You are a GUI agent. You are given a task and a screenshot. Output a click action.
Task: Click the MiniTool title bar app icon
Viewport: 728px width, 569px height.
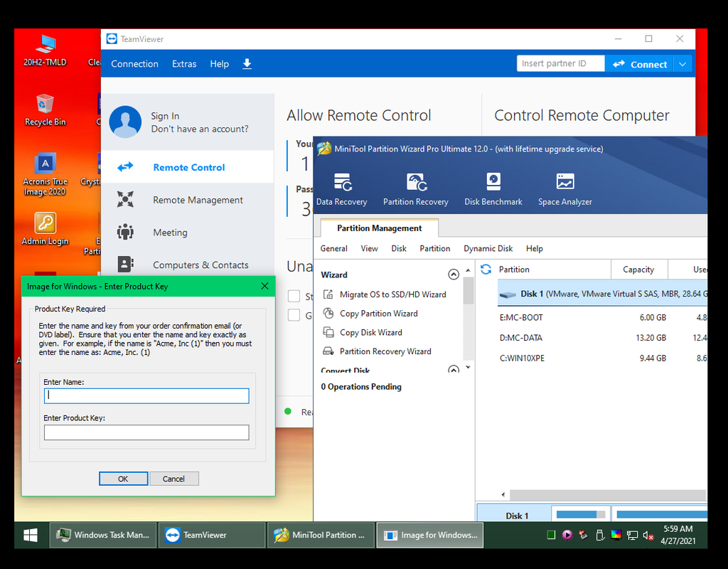point(324,149)
